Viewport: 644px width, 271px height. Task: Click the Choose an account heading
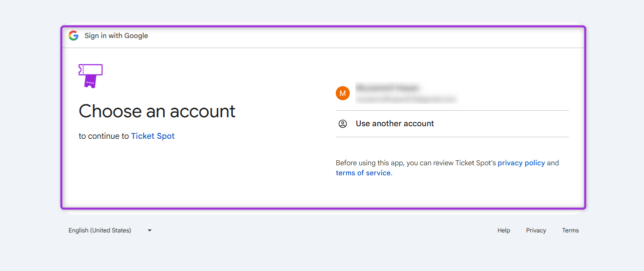157,111
